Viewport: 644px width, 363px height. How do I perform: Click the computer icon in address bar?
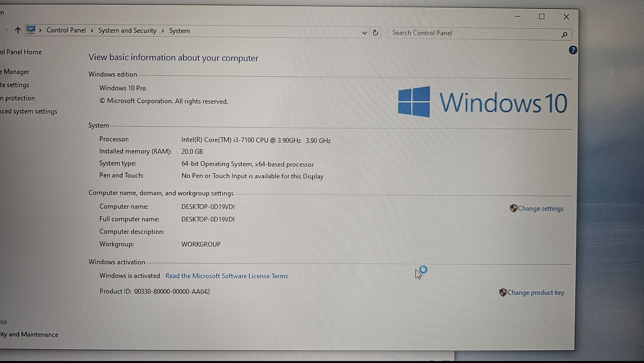point(31,30)
